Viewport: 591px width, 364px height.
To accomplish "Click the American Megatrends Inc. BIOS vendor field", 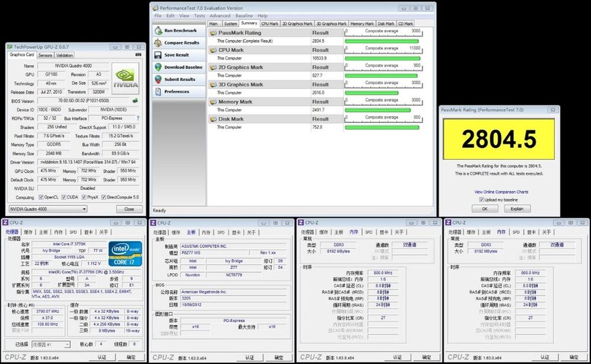I will pos(233,292).
